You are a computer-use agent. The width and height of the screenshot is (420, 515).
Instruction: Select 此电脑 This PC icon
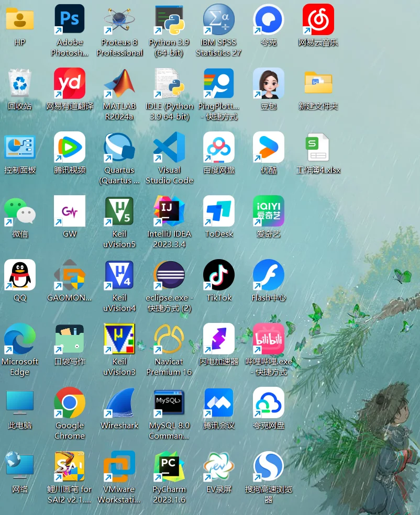(20, 402)
